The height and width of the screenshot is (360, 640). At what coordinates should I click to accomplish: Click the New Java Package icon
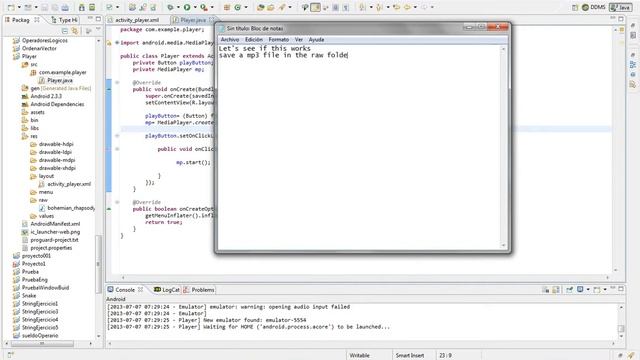(x=227, y=7)
